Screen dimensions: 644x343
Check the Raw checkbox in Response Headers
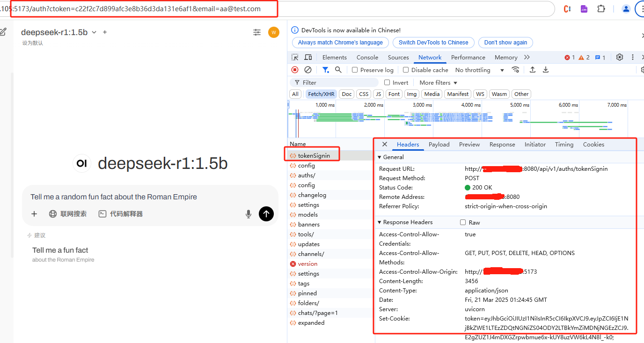[462, 222]
